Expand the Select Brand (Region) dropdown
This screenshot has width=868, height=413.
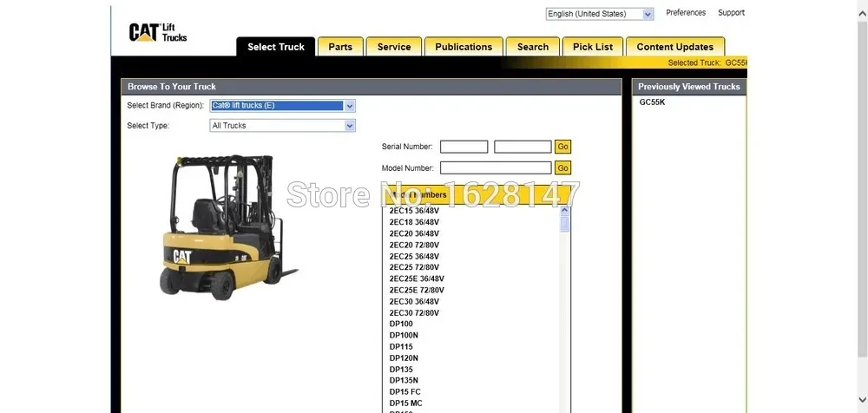coord(282,106)
